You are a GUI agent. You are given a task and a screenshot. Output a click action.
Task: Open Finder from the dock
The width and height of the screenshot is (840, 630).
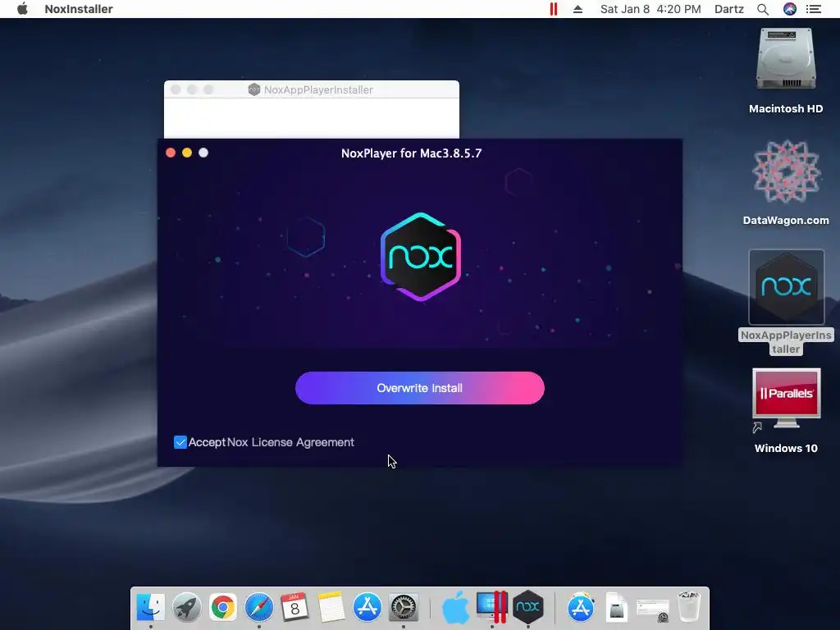pyautogui.click(x=151, y=608)
